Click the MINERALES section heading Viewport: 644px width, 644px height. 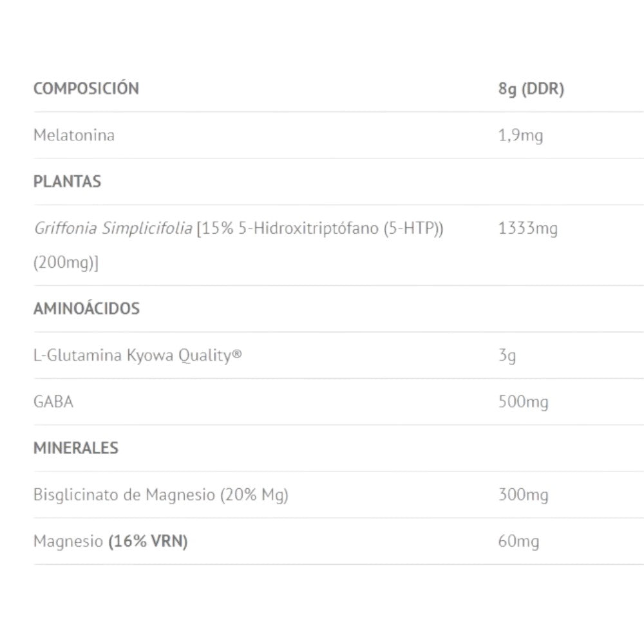pyautogui.click(x=75, y=448)
